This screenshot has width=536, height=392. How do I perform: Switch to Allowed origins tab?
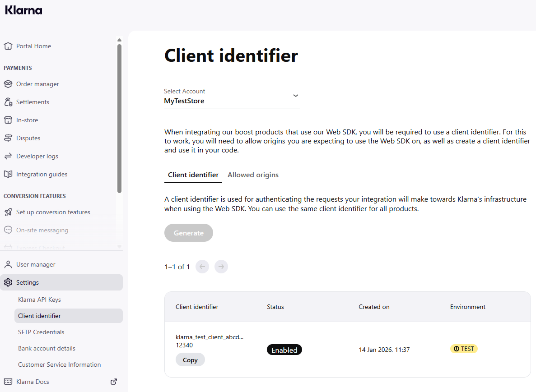coord(253,175)
